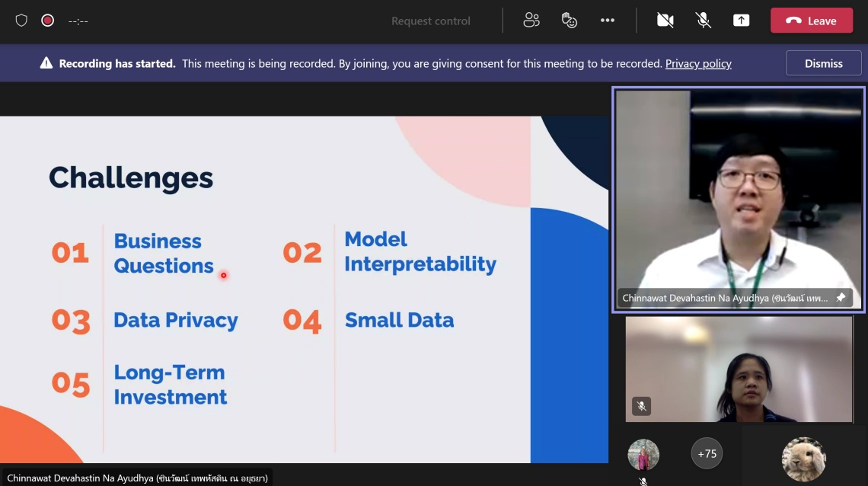The width and height of the screenshot is (868, 486).
Task: Click the red recording indicator icon
Action: pos(47,21)
